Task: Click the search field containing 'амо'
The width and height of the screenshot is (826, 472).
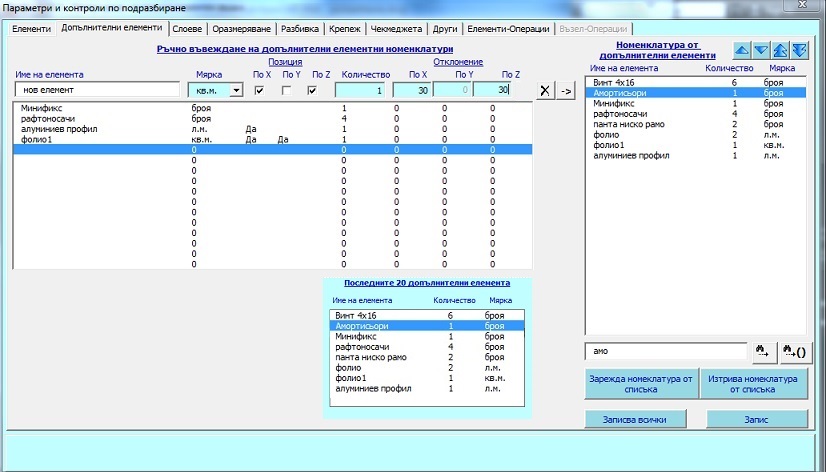Action: pyautogui.click(x=666, y=351)
